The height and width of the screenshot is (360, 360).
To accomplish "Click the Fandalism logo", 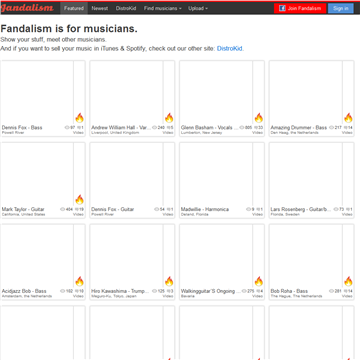I will coord(27,8).
